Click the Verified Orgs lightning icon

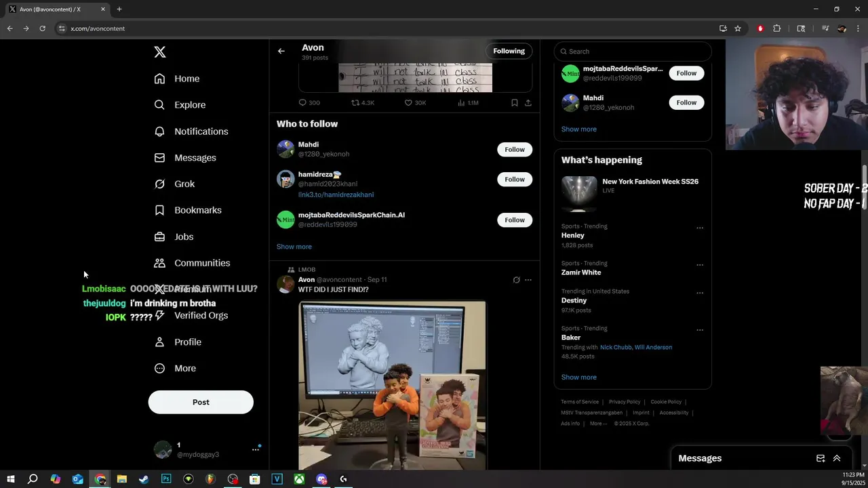click(x=159, y=315)
